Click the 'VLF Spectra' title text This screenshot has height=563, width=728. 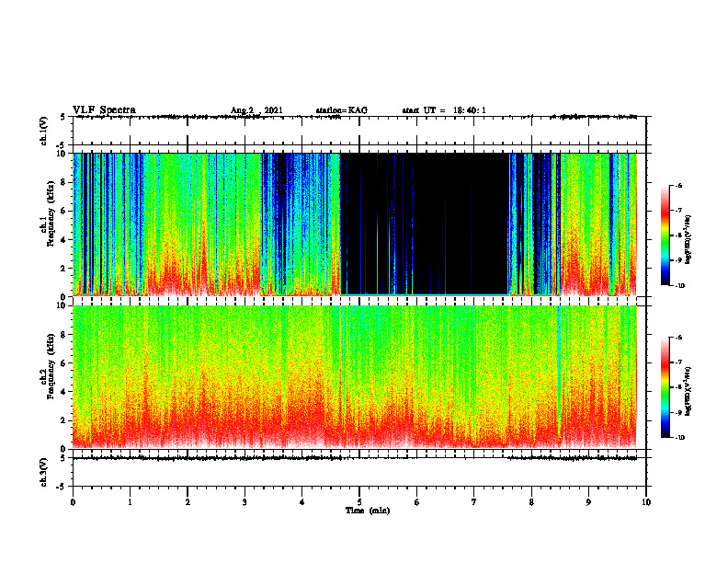(x=104, y=110)
